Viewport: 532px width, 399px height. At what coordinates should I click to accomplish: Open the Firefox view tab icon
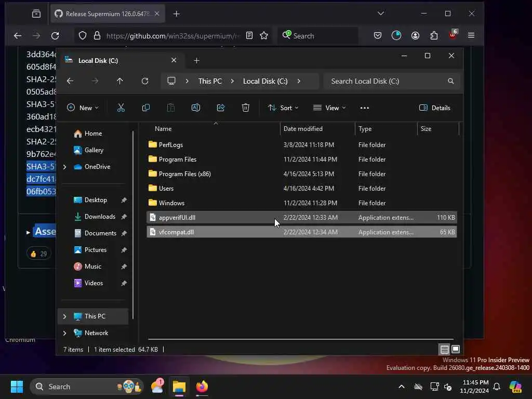36,14
